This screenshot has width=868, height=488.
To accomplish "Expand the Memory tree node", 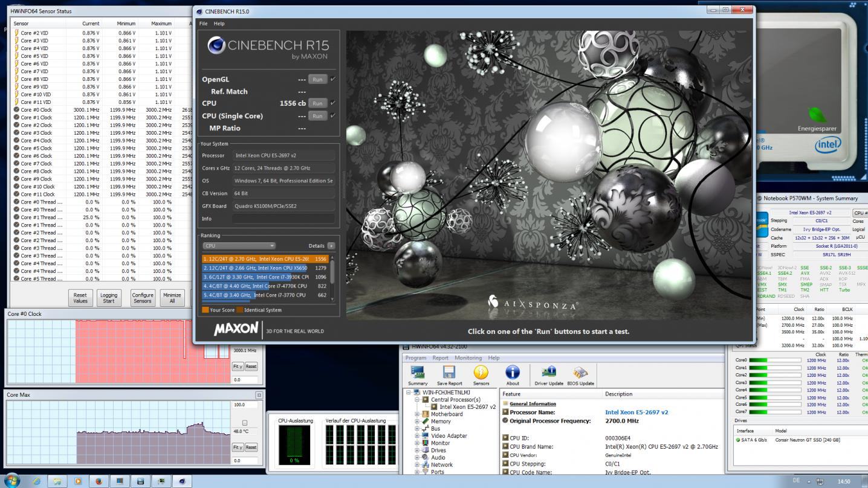I will point(417,422).
